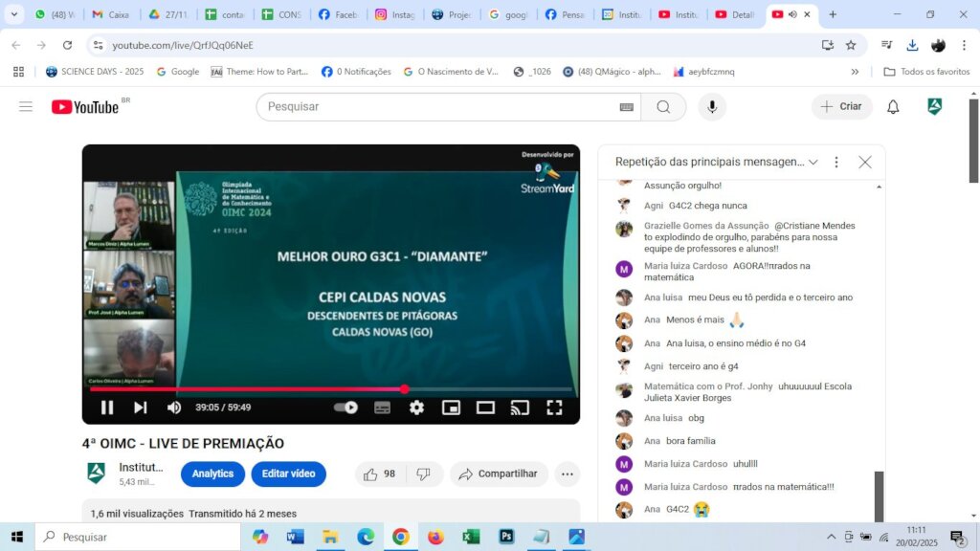Toggle subtitles on the video
The image size is (980, 551).
[x=382, y=408]
